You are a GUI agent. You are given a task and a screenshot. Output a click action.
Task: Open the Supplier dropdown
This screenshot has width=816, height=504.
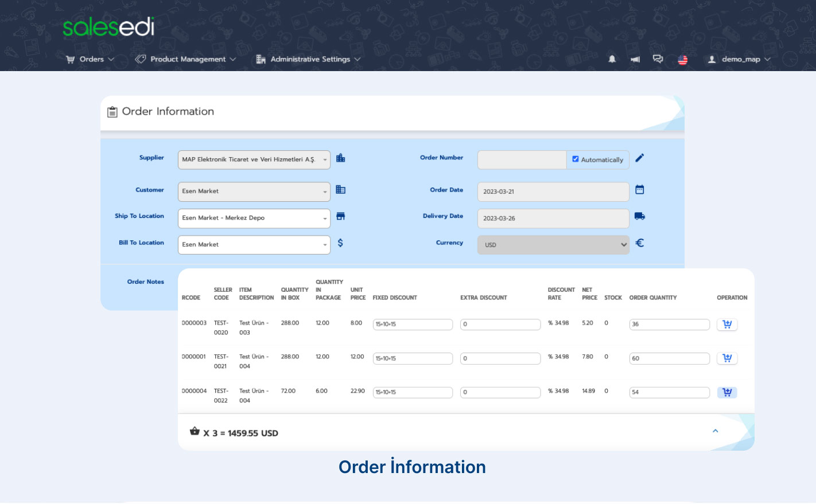254,159
